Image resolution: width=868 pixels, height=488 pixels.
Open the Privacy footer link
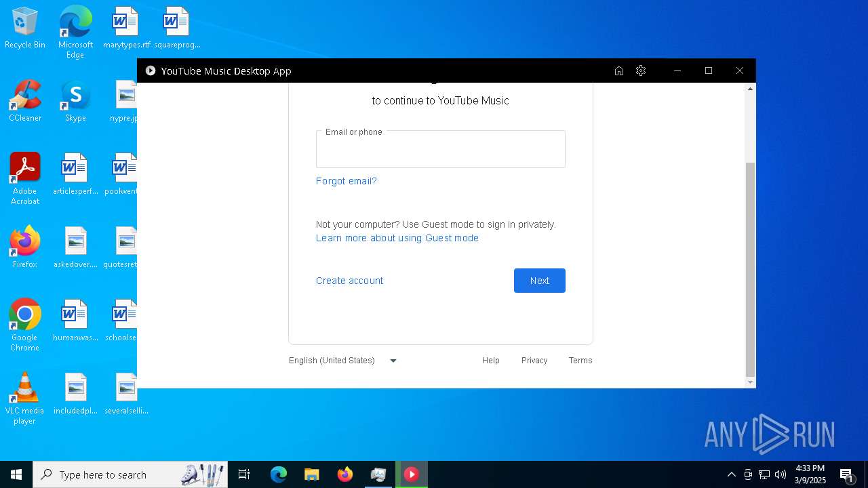[534, 361]
